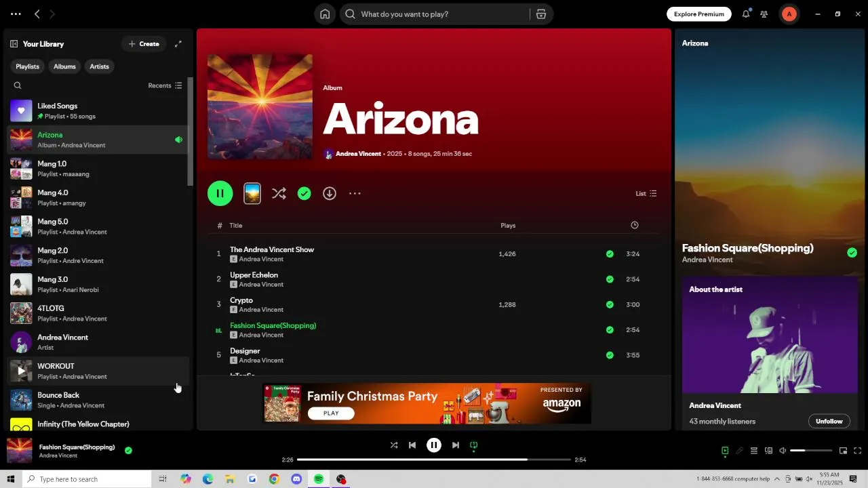This screenshot has width=868, height=488.
Task: Filter library by Albums chip
Action: (64, 66)
